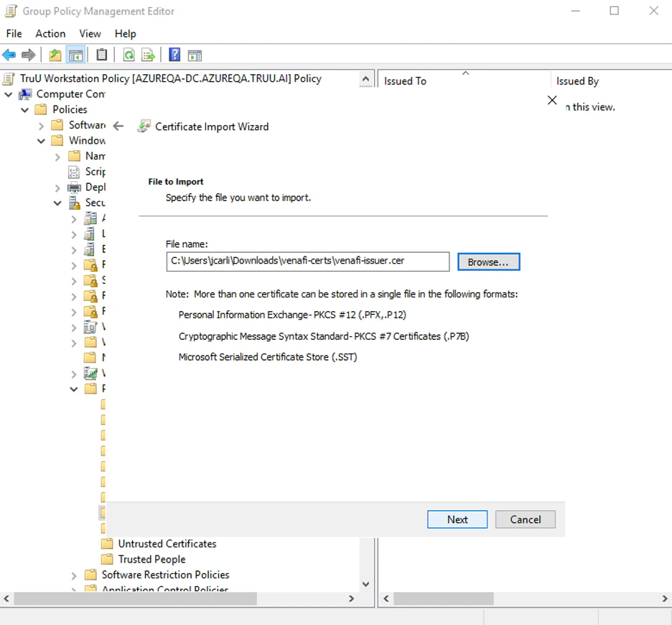672x625 pixels.
Task: Open the File menu
Action: 14,34
